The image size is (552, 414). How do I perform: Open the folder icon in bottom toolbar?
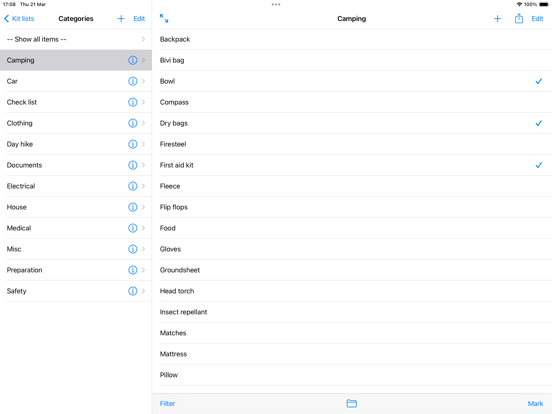(351, 403)
